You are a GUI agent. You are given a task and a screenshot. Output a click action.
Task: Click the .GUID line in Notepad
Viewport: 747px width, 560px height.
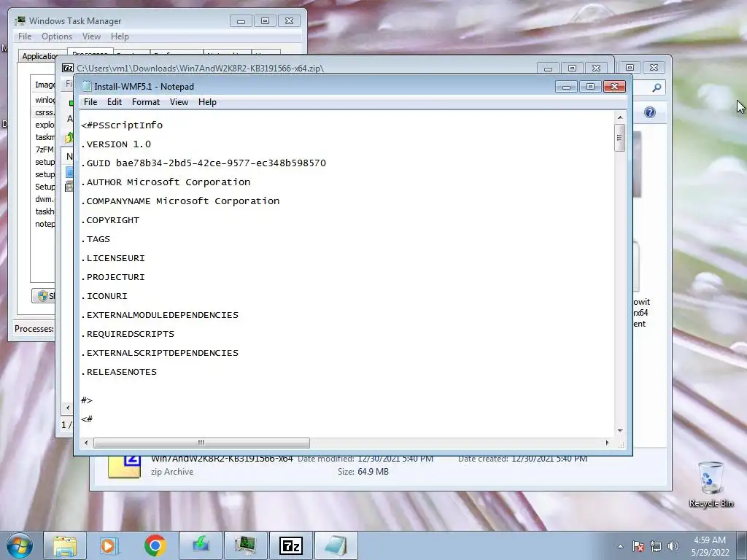[x=204, y=163]
